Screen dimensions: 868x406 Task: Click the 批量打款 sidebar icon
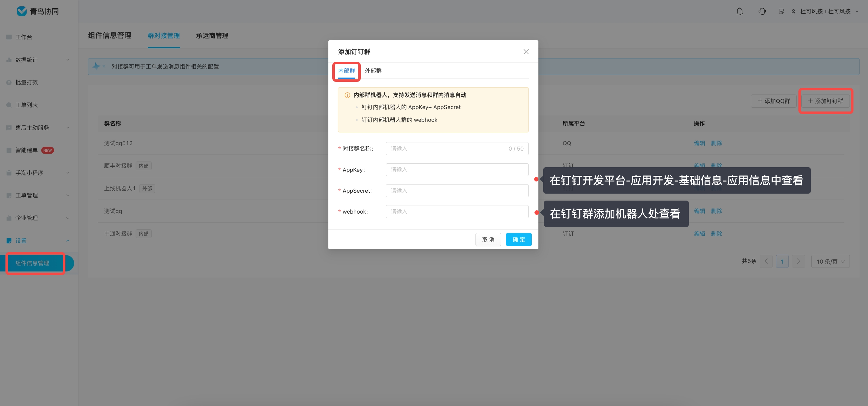coord(9,82)
